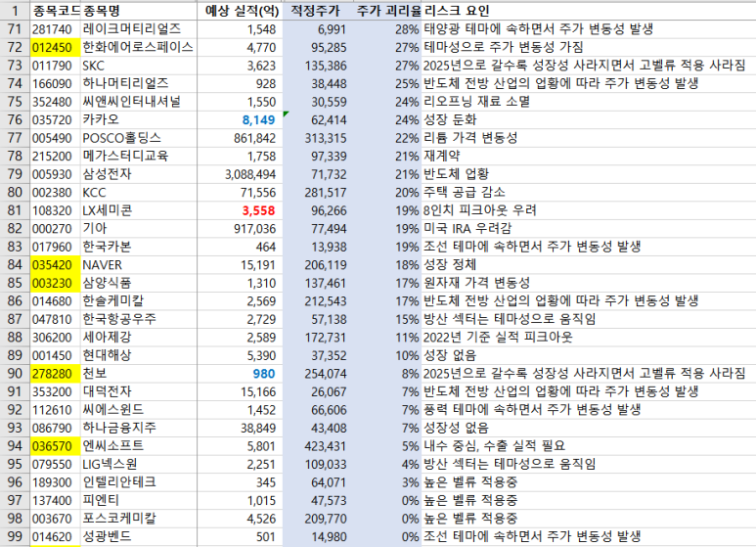Select the 2022년 기준 실적 피크아웃 cell
This screenshot has height=547, width=756.
[588, 338]
